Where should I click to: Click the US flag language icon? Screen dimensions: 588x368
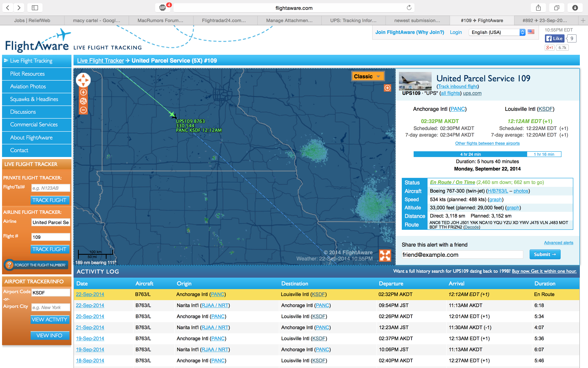(531, 32)
